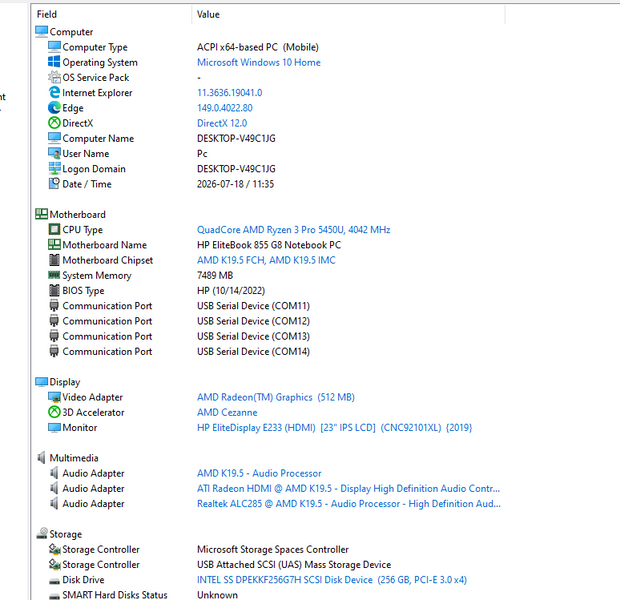Viewport: 620px width, 600px height.
Task: Click the Motherboard Chipset icon
Action: (54, 260)
